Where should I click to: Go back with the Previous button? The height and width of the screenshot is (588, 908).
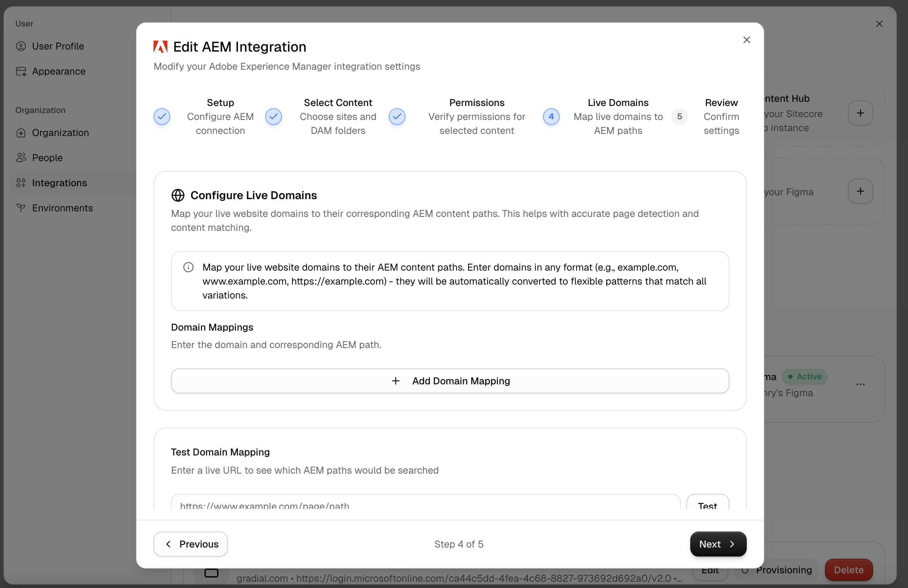pos(191,544)
